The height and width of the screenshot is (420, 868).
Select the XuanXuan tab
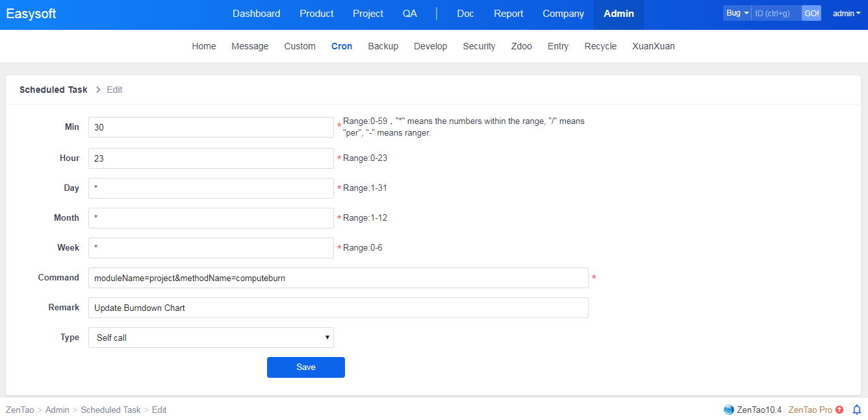[653, 46]
